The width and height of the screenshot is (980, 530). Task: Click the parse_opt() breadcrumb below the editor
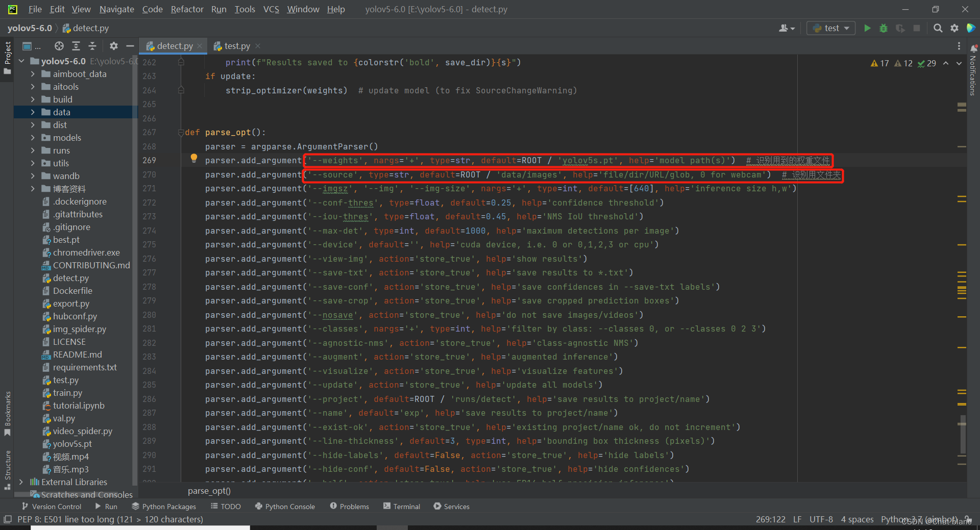coord(209,491)
